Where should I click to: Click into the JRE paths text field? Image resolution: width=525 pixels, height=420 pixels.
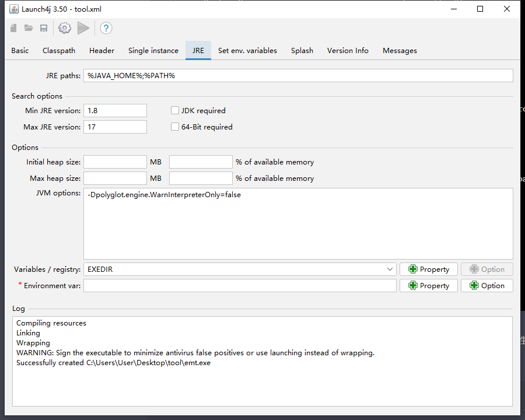[297, 76]
